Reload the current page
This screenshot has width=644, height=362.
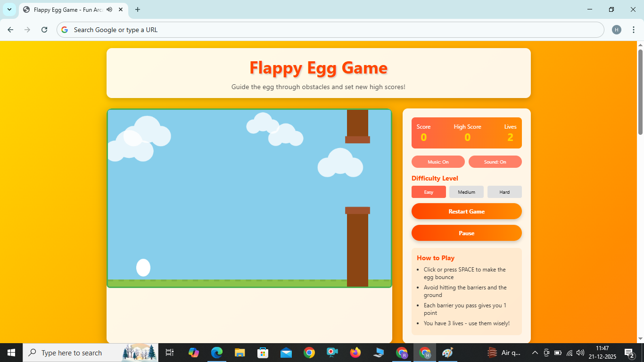tap(44, 29)
